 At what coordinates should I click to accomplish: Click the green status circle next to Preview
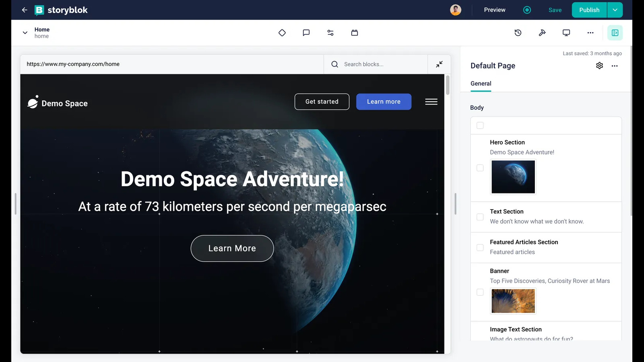coord(527,10)
